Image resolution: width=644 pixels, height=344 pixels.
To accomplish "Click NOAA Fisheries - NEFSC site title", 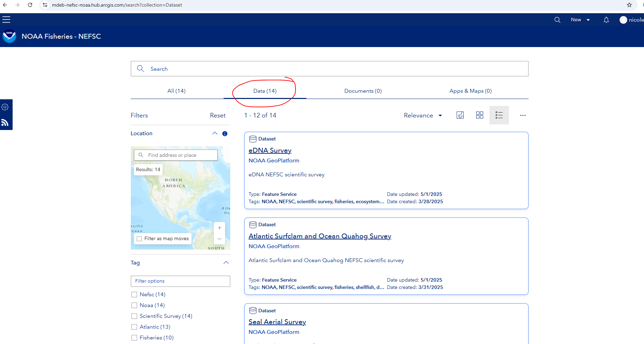I will click(x=61, y=36).
